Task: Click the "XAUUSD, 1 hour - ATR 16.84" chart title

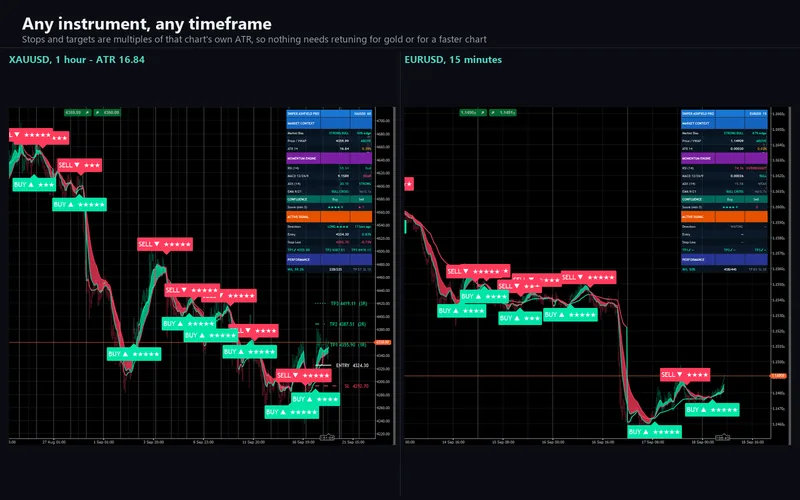Action: 77,60
